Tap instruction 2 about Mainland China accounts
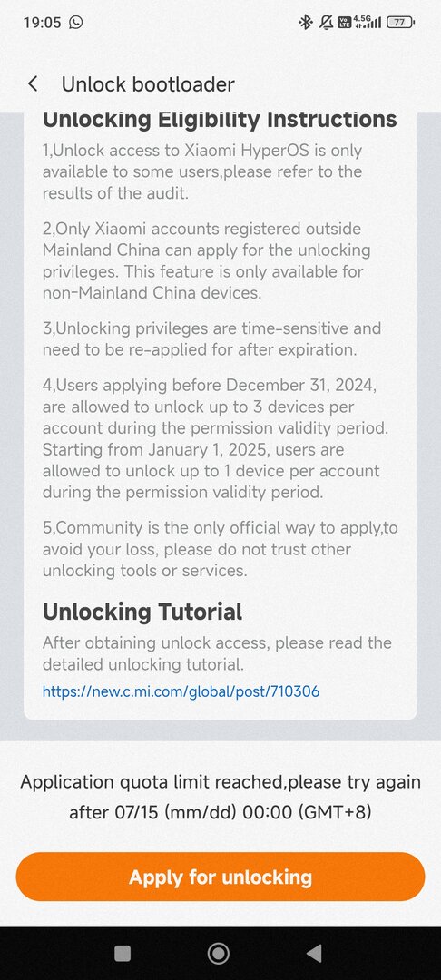441x980 pixels. point(207,260)
